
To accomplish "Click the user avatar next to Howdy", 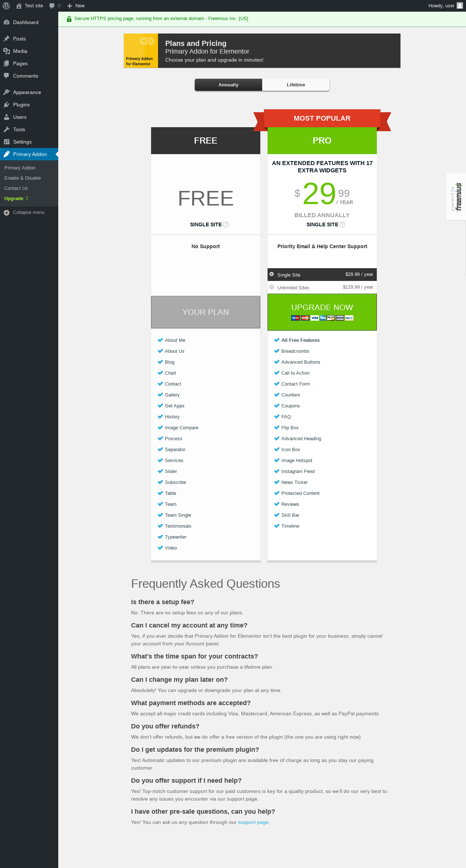I will click(460, 5).
